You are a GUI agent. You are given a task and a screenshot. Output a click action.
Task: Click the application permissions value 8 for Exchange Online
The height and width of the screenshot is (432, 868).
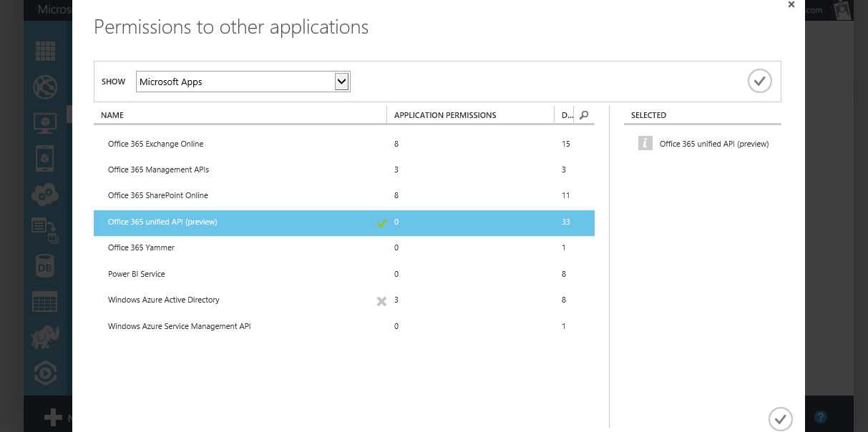coord(396,144)
